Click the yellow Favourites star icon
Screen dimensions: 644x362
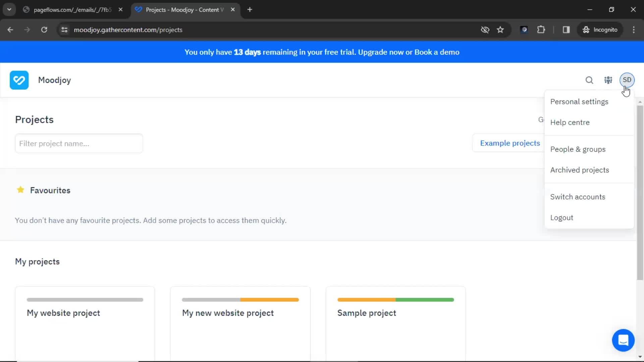point(20,190)
